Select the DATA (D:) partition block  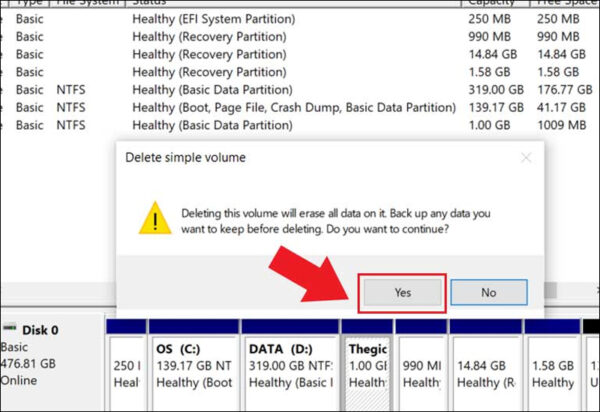point(289,365)
